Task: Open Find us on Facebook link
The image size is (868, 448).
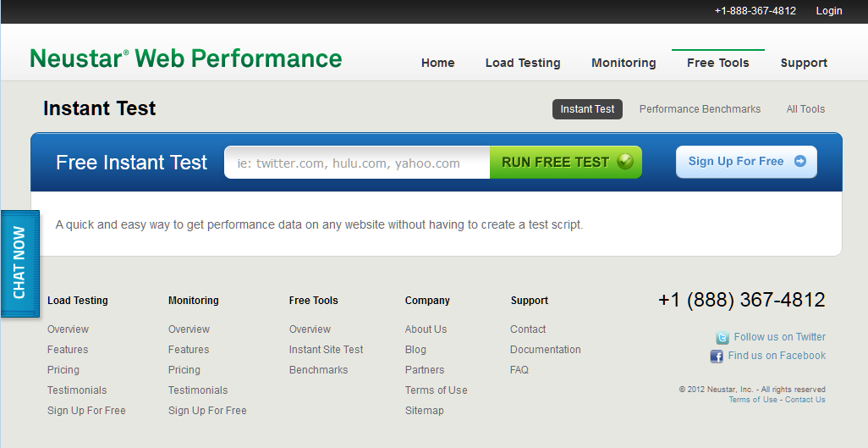Action: pyautogui.click(x=777, y=356)
